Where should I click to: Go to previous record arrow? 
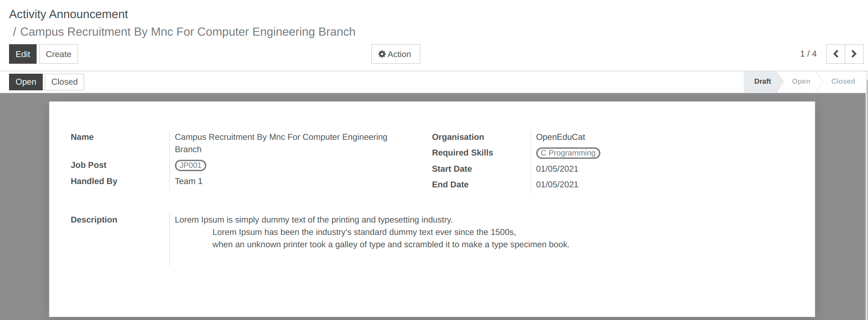(836, 54)
